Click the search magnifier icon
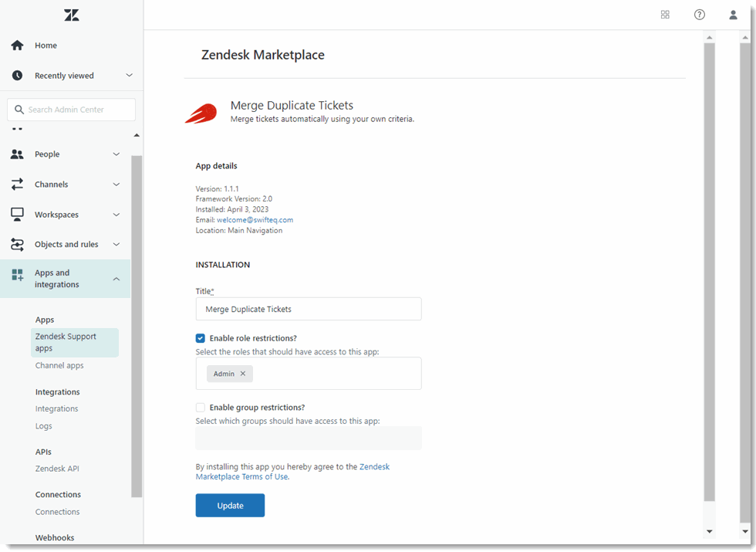 [19, 110]
